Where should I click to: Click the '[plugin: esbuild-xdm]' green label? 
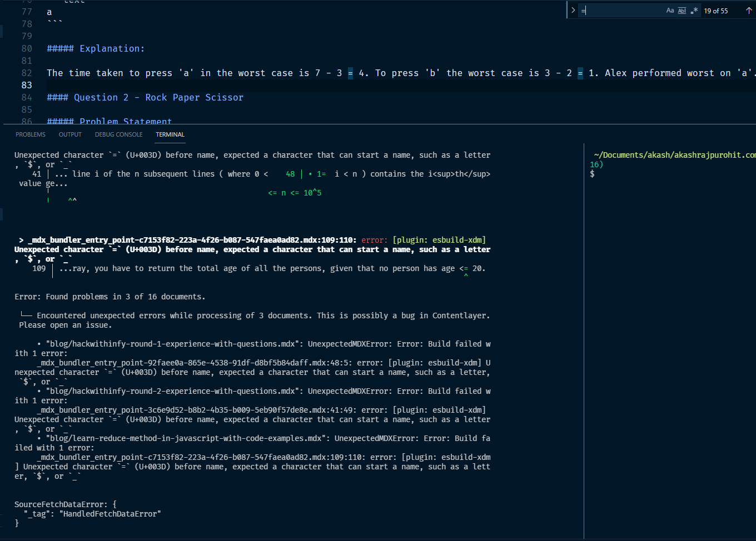point(439,240)
